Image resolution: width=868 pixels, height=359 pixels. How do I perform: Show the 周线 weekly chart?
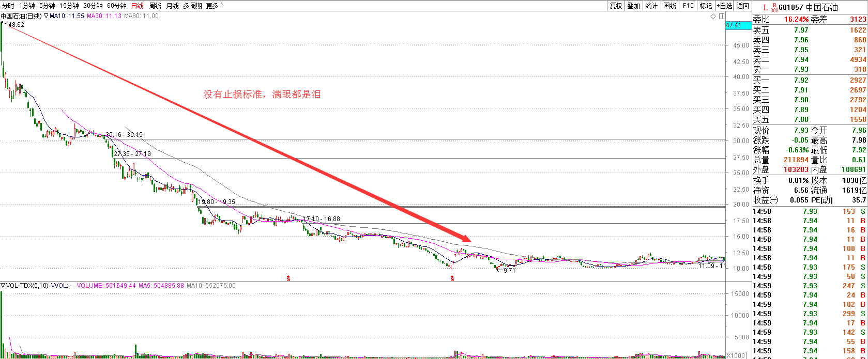pos(155,6)
